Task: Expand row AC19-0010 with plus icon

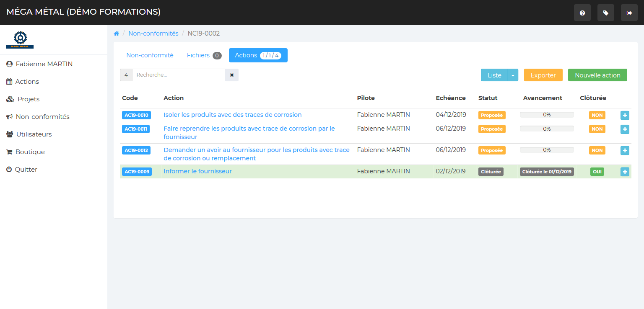Action: coord(625,116)
